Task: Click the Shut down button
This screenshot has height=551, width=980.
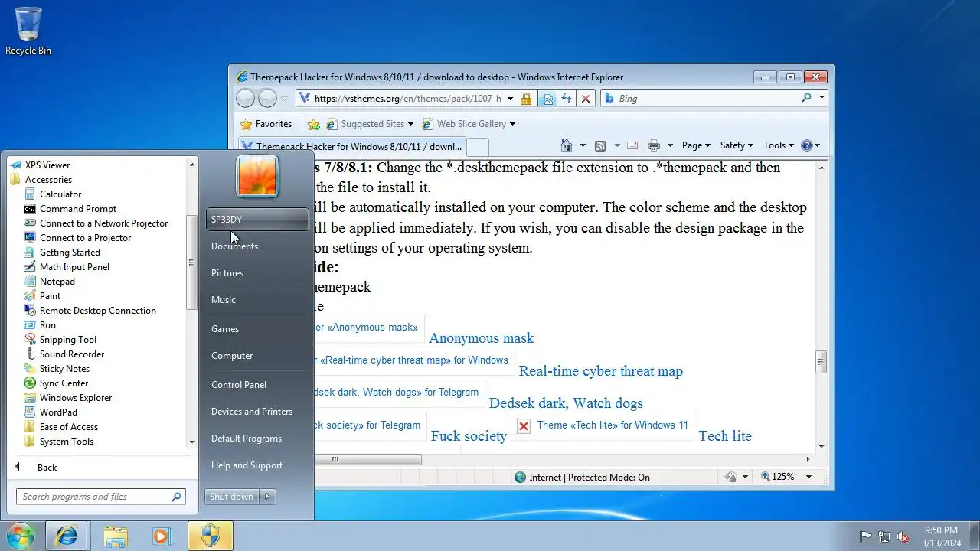Action: tap(231, 497)
